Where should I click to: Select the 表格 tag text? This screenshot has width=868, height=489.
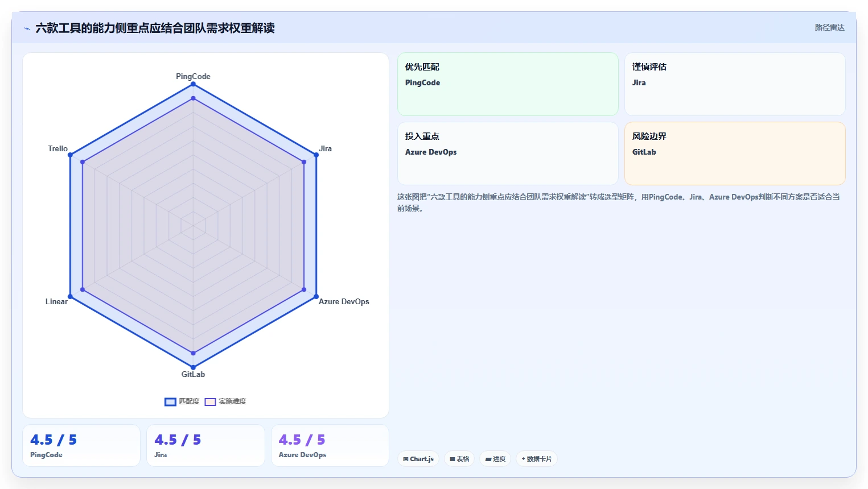click(463, 459)
